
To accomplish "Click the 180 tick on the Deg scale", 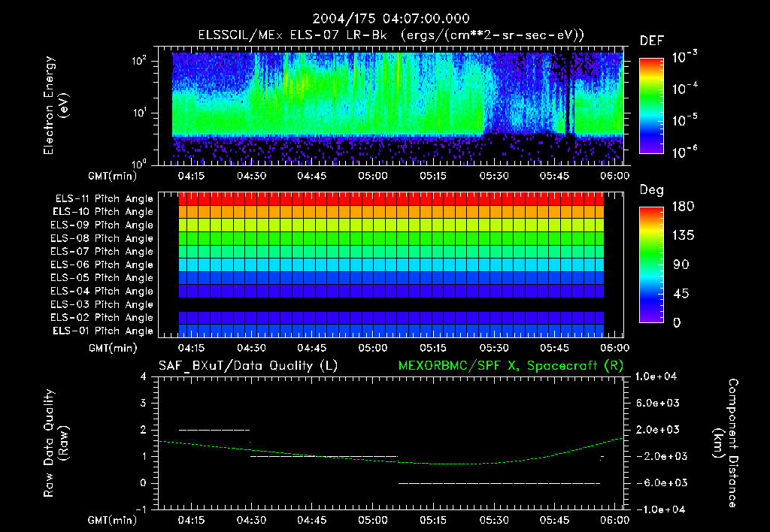I will tap(683, 207).
